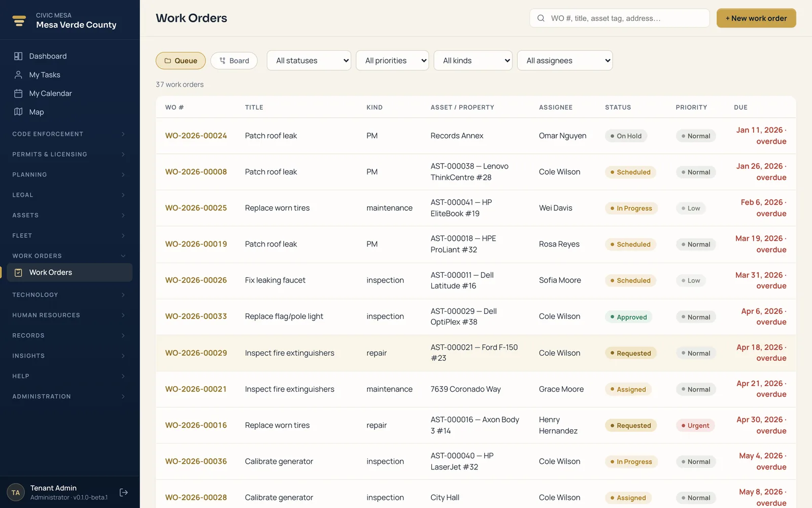Open the All priorities dropdown
812x508 pixels.
click(392, 60)
